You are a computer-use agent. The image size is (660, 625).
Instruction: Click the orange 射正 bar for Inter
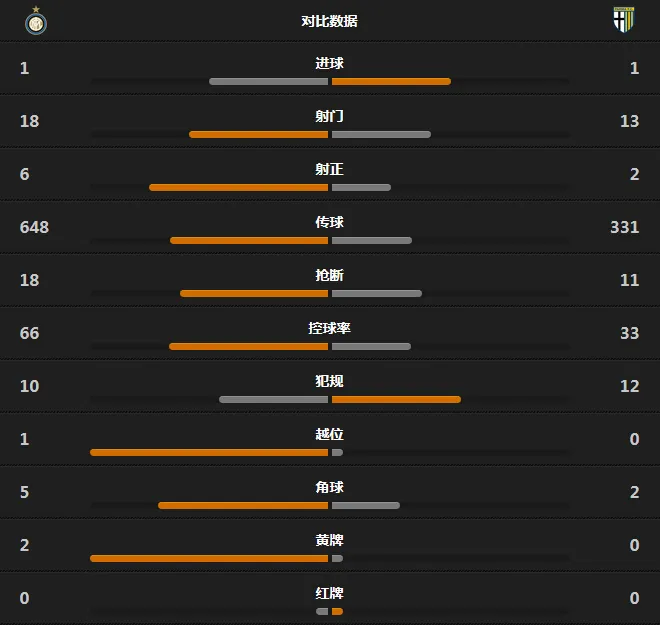(238, 187)
